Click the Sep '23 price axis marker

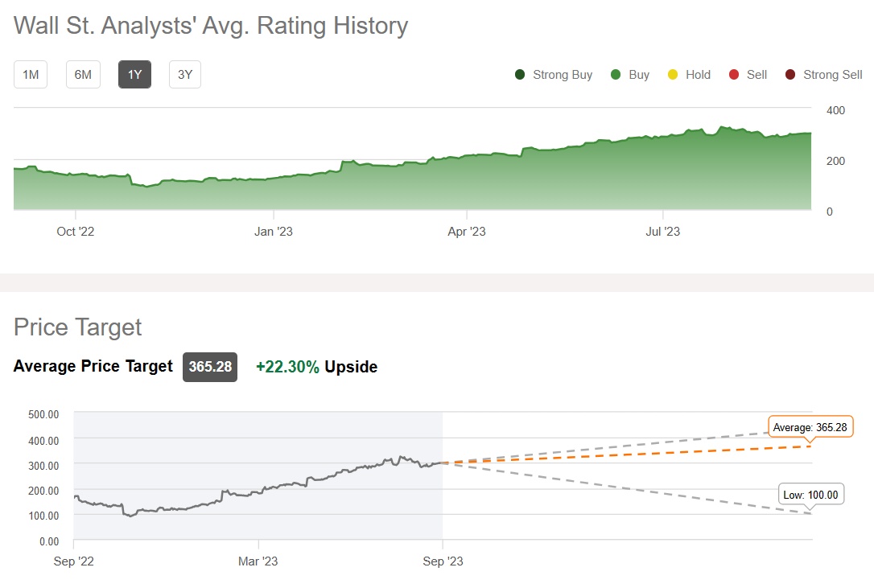click(x=443, y=561)
